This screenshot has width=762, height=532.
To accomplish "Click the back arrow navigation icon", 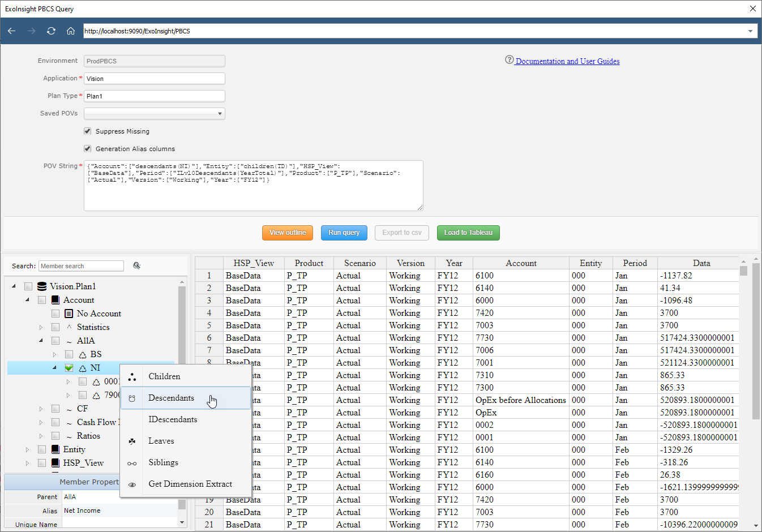I will (11, 31).
